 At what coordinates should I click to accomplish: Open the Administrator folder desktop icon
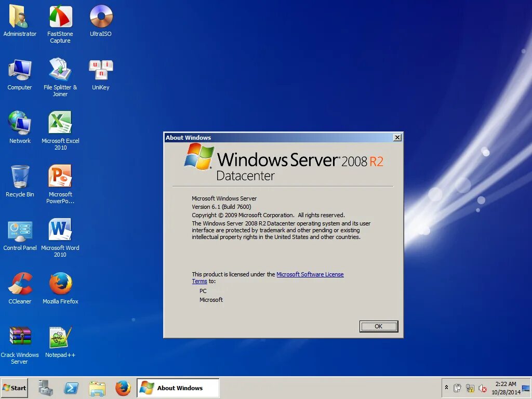[x=20, y=20]
